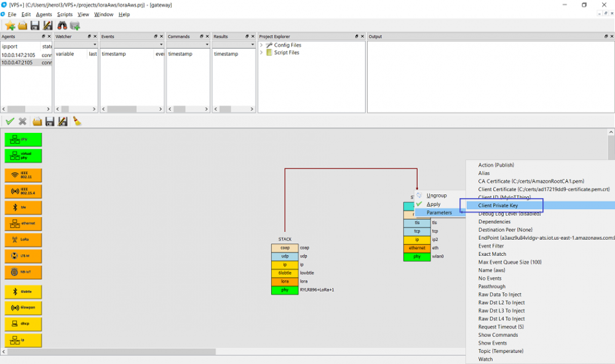Click Agents panel scroll right arrow
Screen dimensions: 615x364
pos(48,109)
